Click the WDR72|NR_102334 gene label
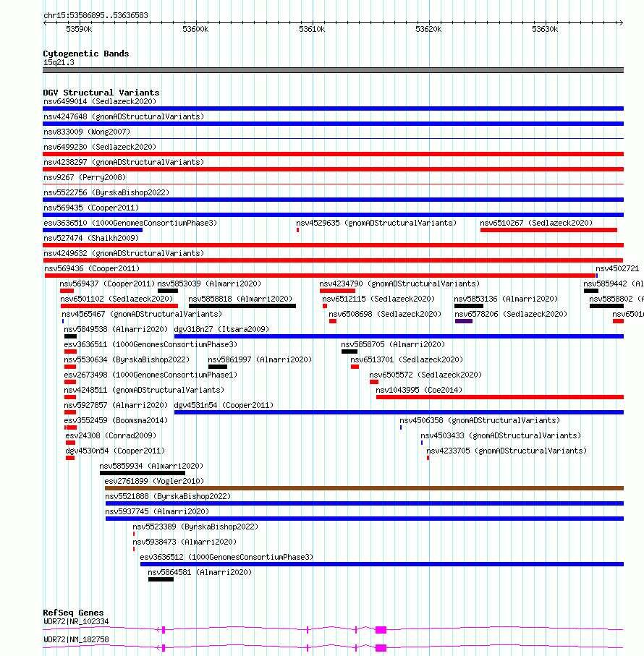The width and height of the screenshot is (644, 656). tap(76, 622)
